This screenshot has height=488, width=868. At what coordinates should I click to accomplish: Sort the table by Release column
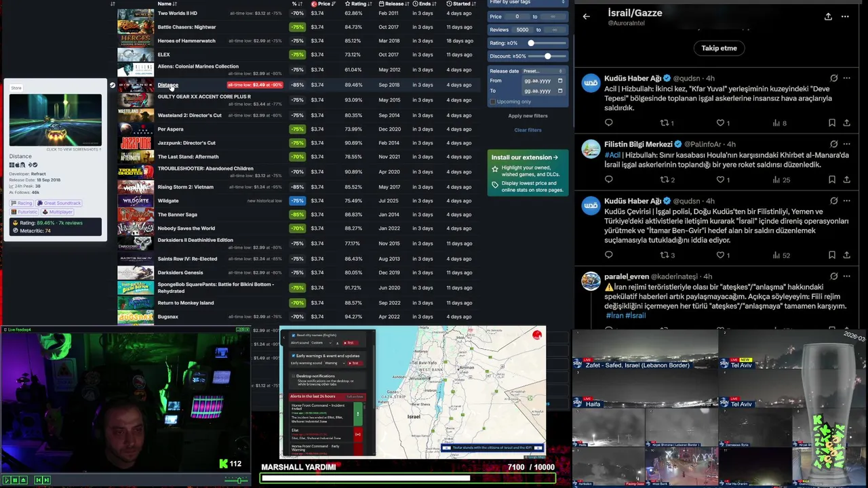point(394,4)
